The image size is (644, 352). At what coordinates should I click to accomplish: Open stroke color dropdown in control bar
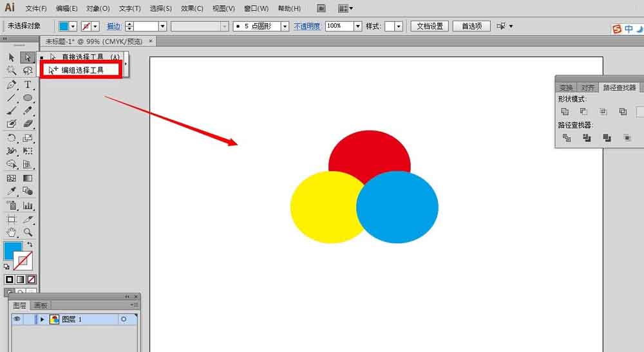click(x=95, y=26)
